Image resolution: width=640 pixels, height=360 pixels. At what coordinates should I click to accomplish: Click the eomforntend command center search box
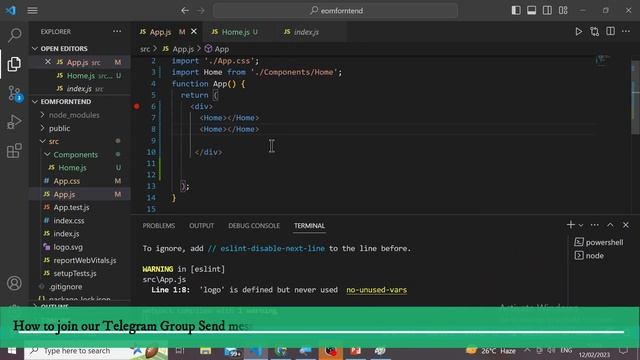coord(335,11)
